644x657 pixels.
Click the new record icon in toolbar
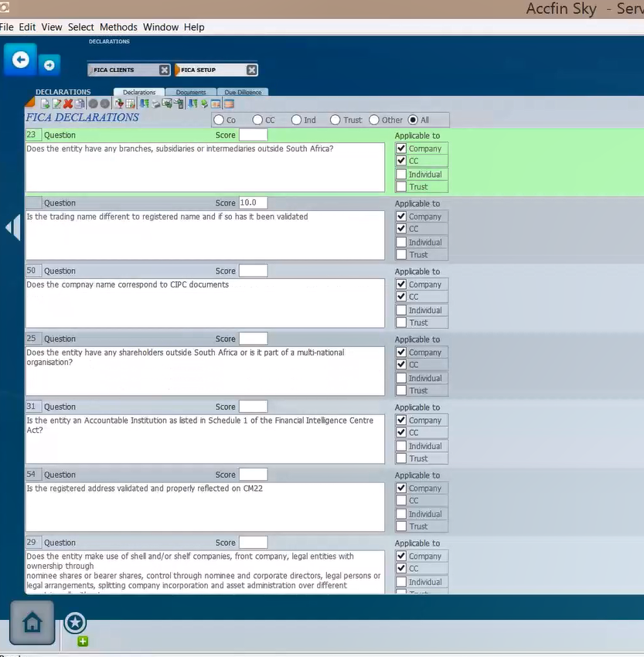coord(45,104)
